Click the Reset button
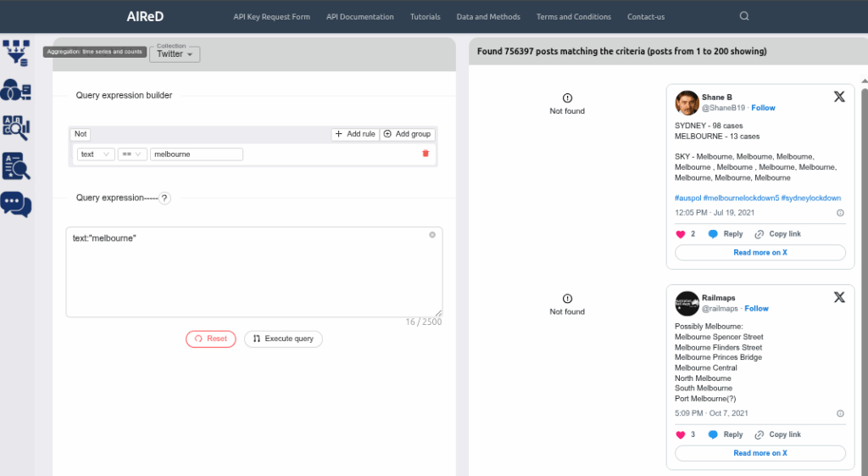868x476 pixels. coord(211,339)
